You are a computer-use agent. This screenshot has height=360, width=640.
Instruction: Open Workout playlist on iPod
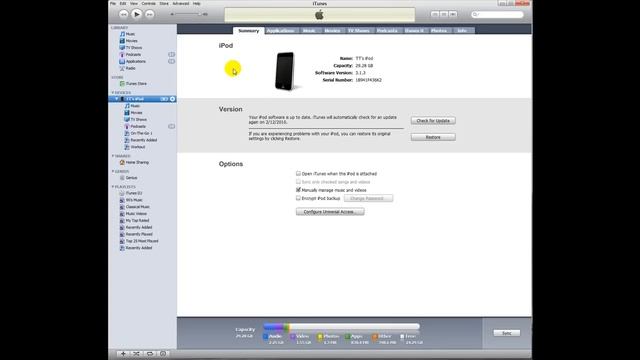tap(135, 147)
